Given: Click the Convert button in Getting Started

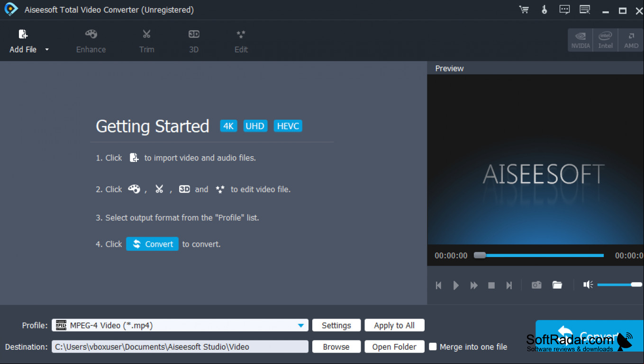Looking at the screenshot, I should point(152,244).
